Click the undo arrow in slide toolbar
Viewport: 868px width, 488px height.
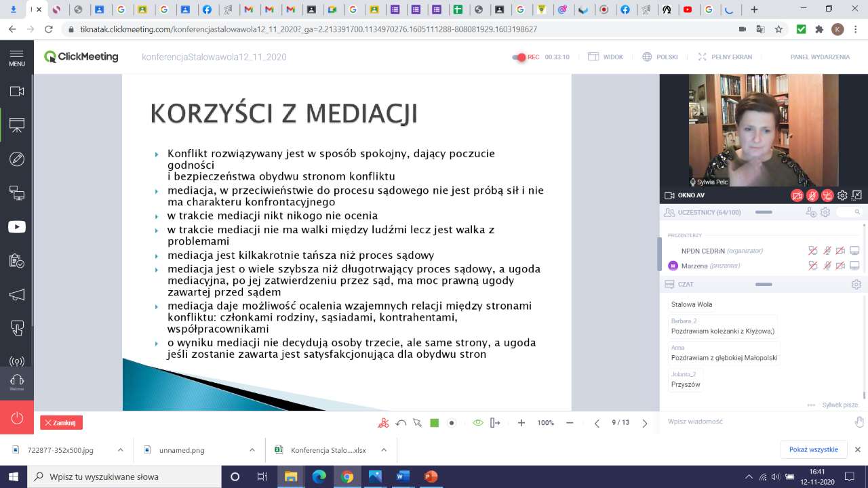tap(401, 423)
